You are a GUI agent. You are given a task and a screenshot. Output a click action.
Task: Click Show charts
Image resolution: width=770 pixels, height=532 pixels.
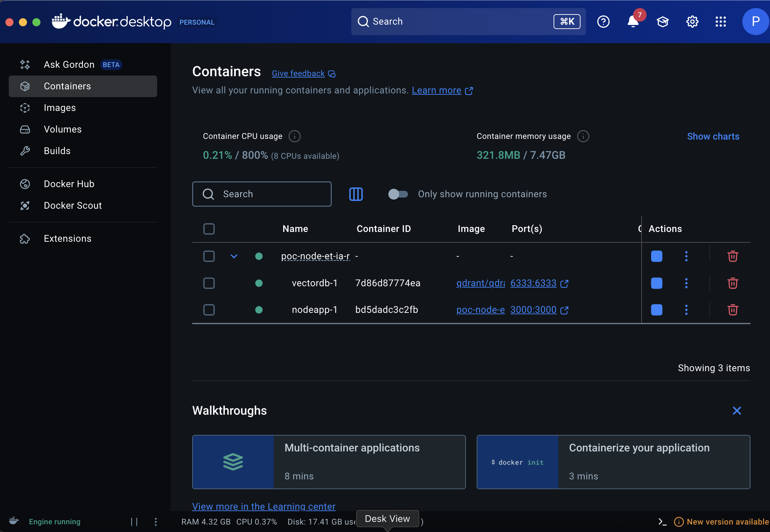[x=713, y=137]
